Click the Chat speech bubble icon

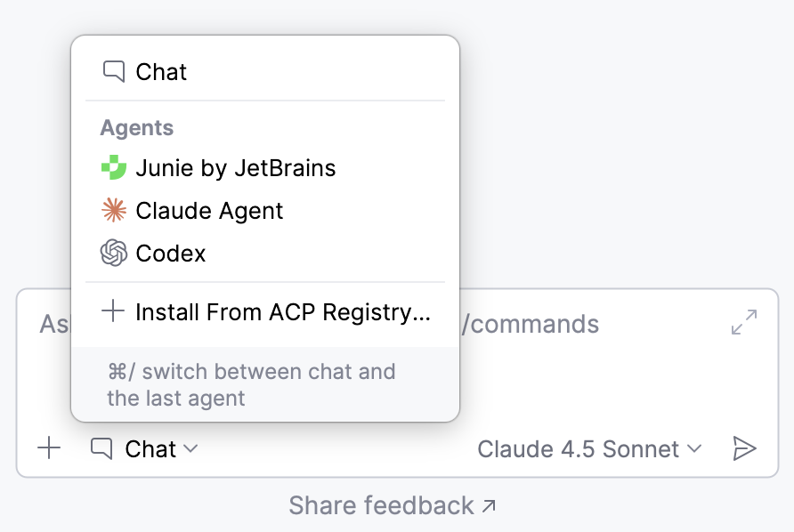pyautogui.click(x=112, y=71)
